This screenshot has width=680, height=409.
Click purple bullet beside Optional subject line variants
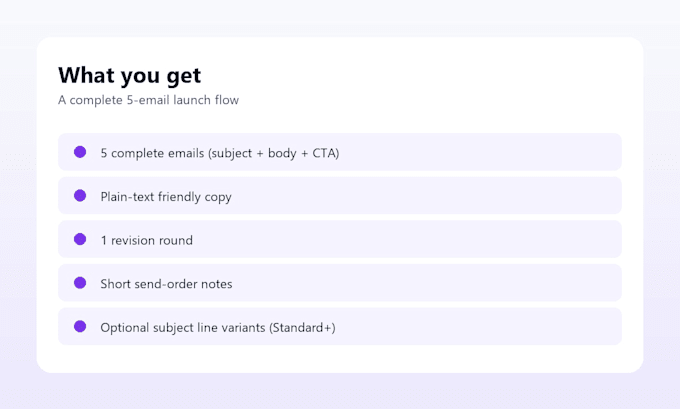(80, 326)
